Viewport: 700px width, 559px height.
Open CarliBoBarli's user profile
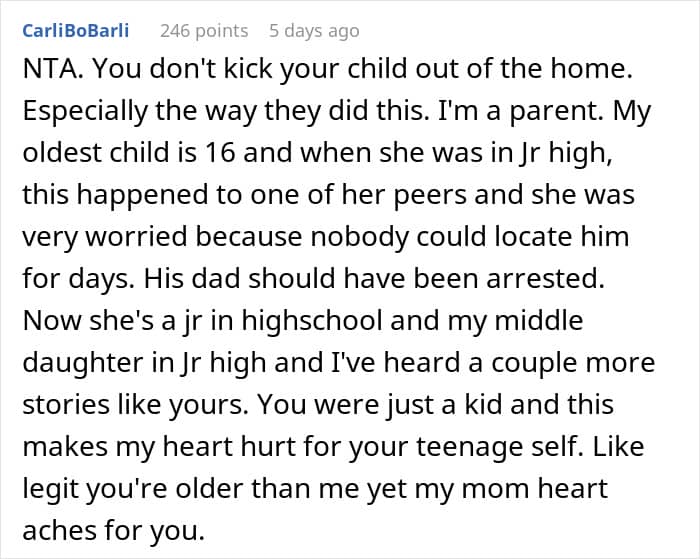click(74, 31)
